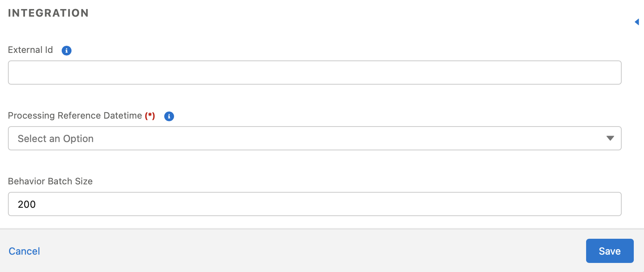Click the value 200 in the batch size box
644x272 pixels.
tap(27, 204)
